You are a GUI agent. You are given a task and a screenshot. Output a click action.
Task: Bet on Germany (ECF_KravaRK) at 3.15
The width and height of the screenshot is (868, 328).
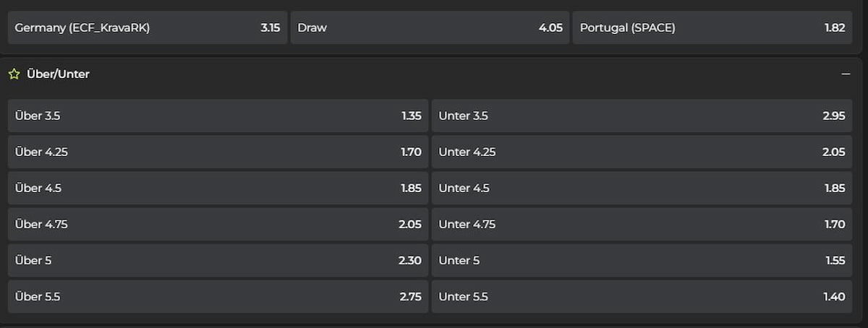coord(148,28)
